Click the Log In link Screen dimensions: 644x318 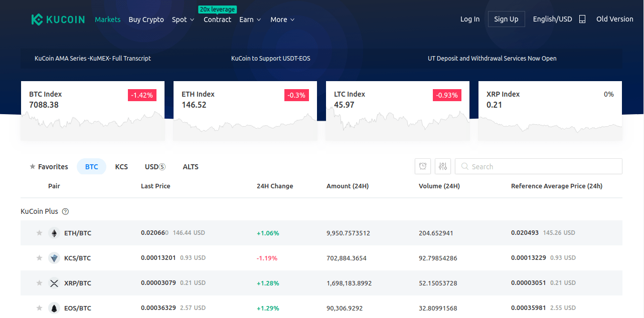pyautogui.click(x=470, y=19)
